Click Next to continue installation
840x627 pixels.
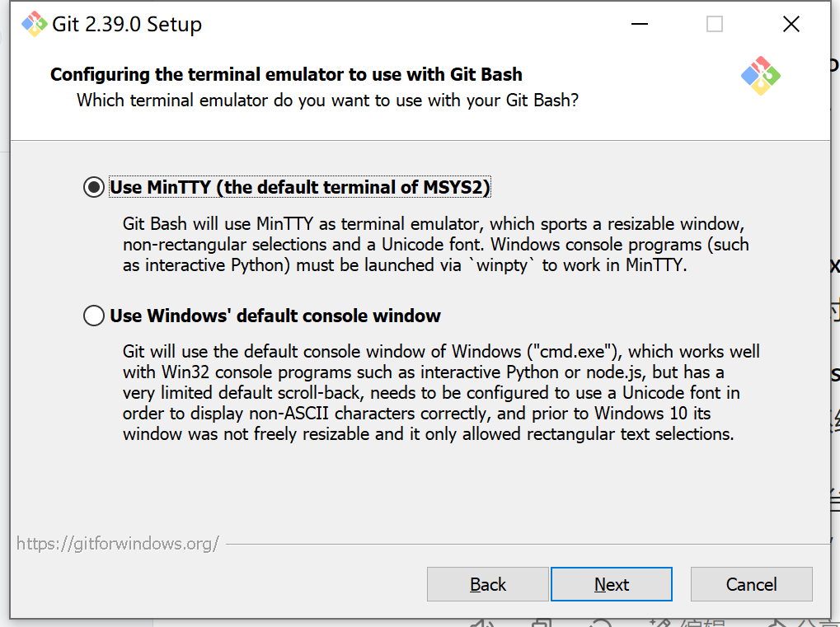[611, 583]
